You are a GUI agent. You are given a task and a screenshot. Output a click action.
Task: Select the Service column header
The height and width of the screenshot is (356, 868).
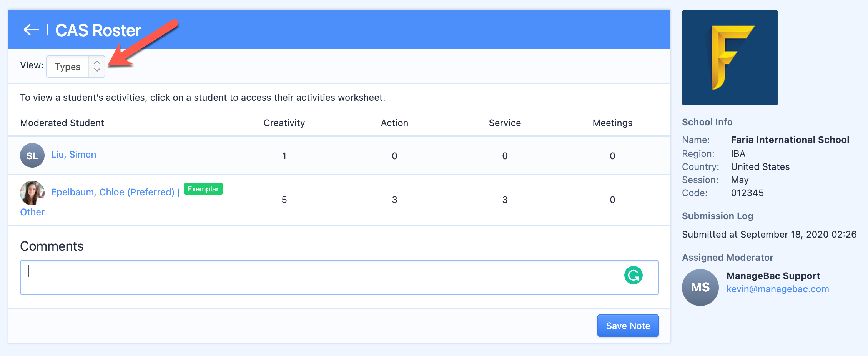click(x=505, y=123)
